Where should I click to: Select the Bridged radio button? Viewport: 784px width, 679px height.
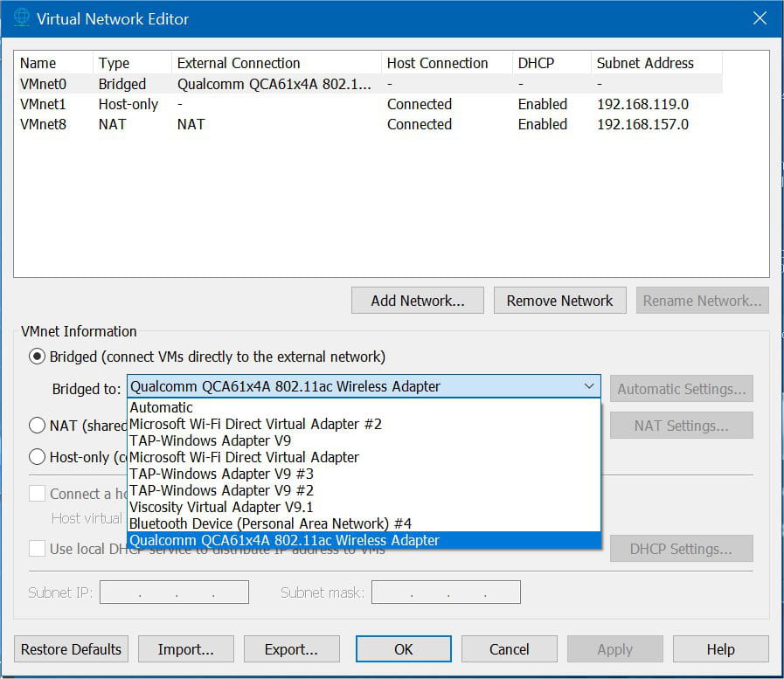click(x=38, y=357)
